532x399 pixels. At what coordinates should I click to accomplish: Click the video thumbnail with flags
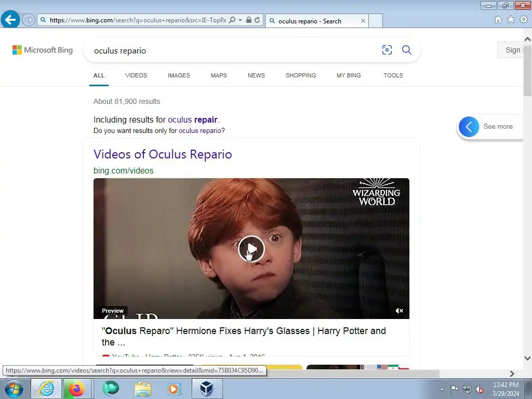tap(357, 367)
